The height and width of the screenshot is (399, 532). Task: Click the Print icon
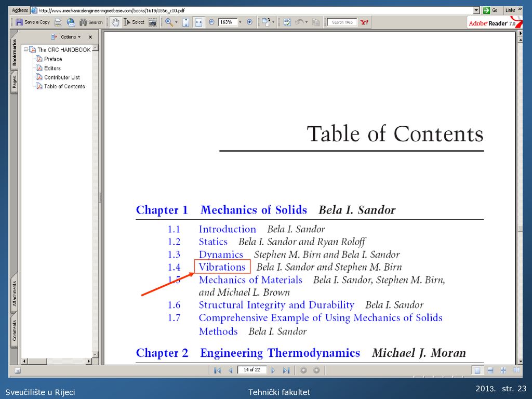58,22
